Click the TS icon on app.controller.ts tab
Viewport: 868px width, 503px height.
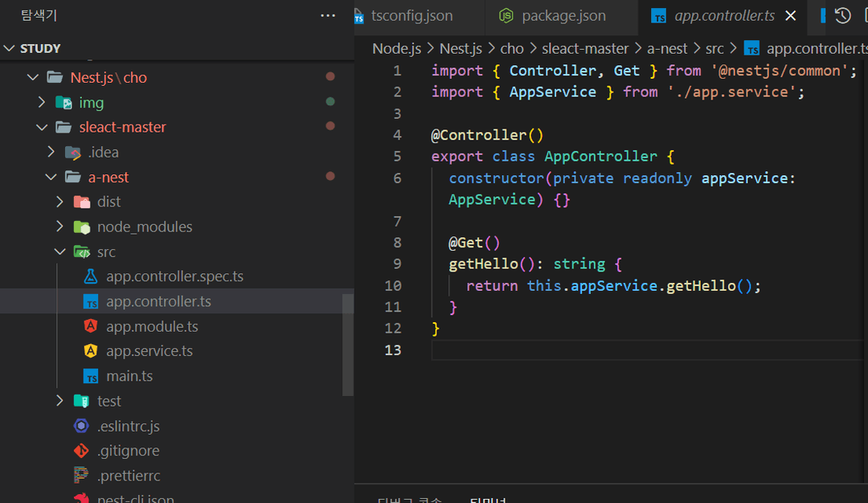pos(659,16)
